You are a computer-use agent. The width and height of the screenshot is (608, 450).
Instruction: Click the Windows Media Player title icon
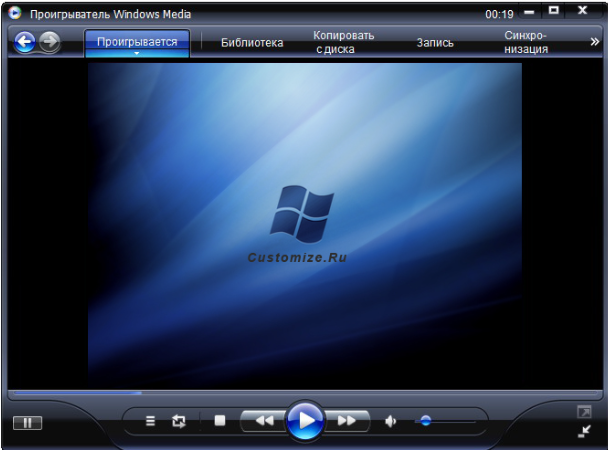(x=15, y=13)
